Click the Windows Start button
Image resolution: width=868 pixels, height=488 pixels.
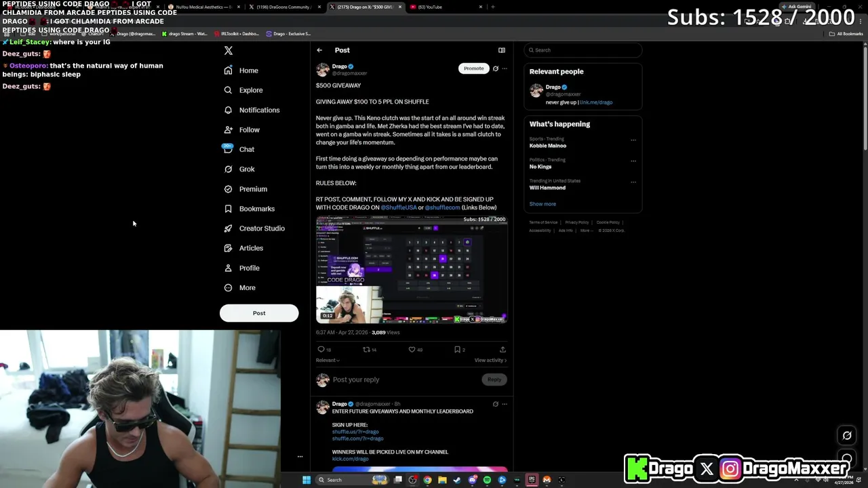307,480
